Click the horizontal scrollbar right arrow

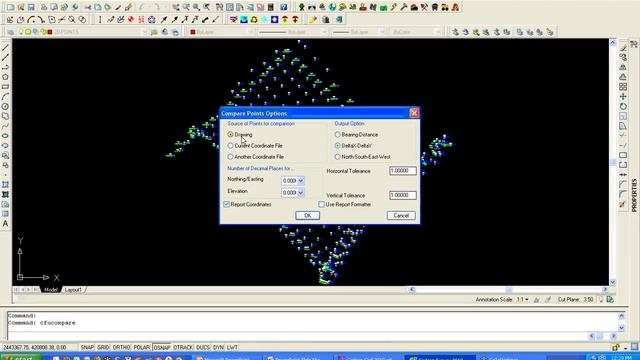605,289
